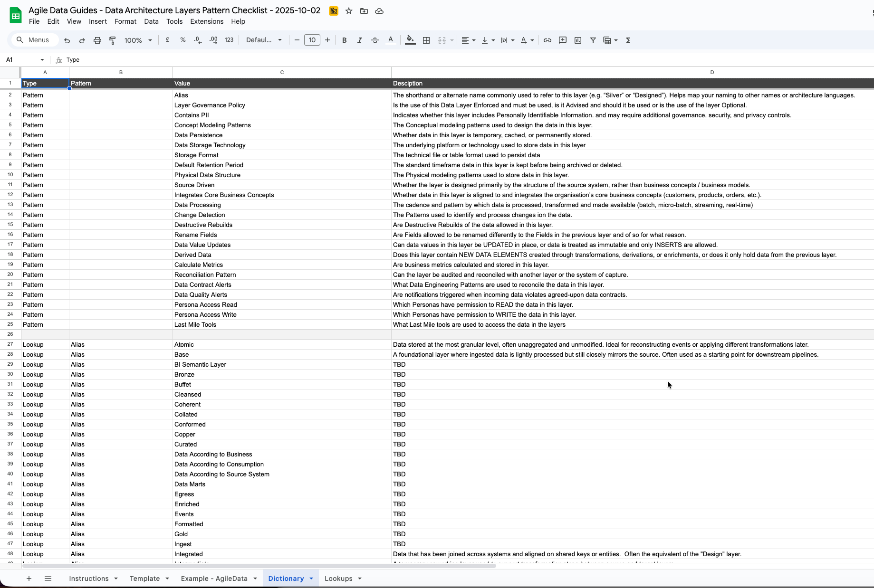
Task: Click the Undo icon in toolbar
Action: (67, 40)
